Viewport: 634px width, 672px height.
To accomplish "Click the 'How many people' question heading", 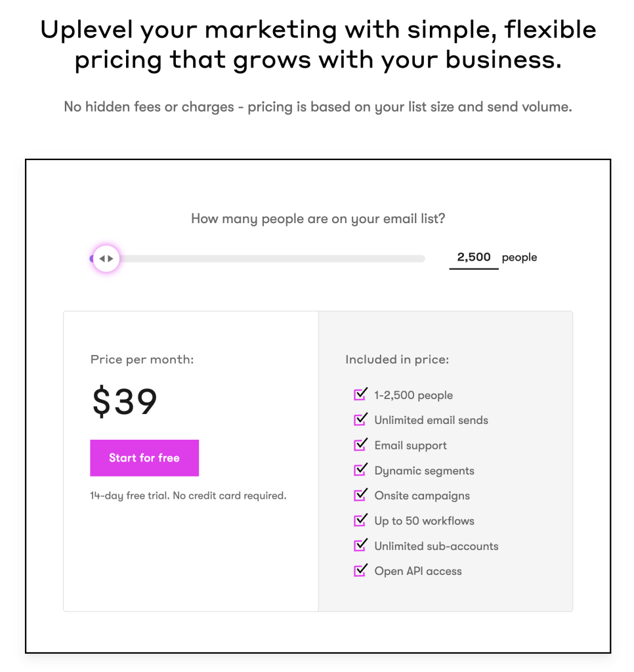I will click(x=317, y=219).
